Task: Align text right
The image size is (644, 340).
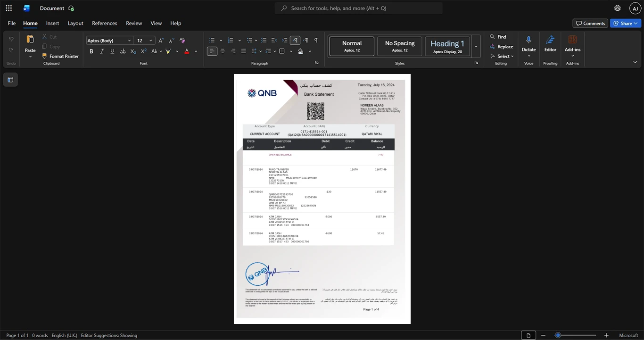Action: pos(233,51)
